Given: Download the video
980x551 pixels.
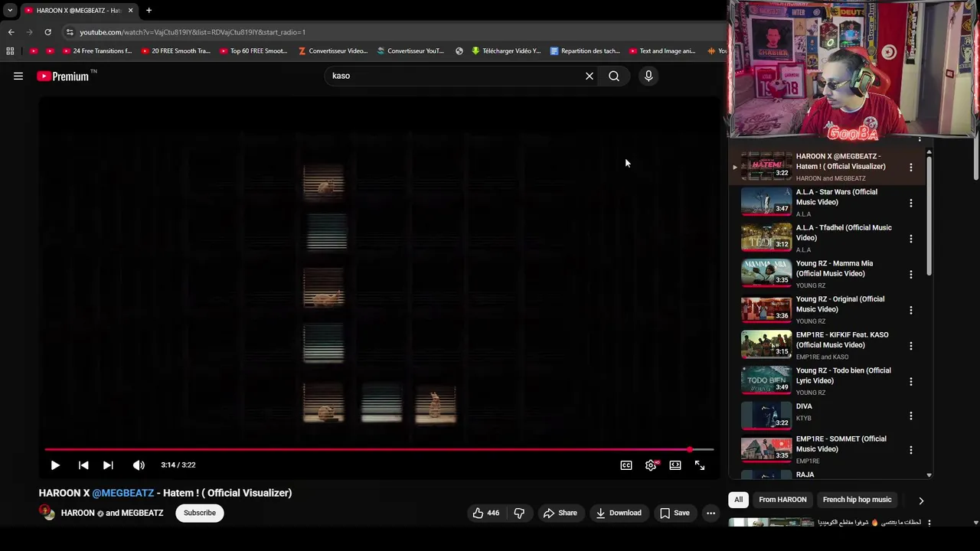Looking at the screenshot, I should 619,513.
